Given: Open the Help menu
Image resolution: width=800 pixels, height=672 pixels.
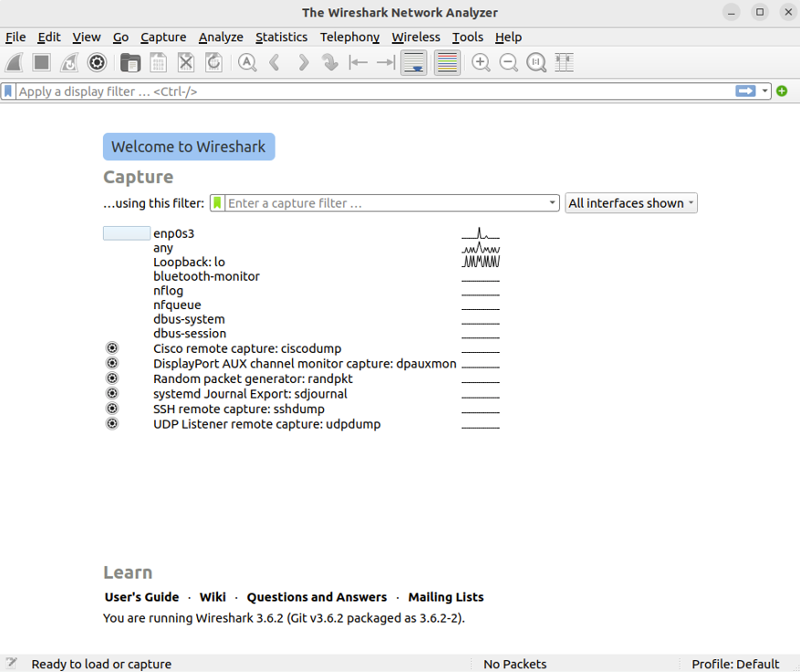Looking at the screenshot, I should click(x=508, y=37).
